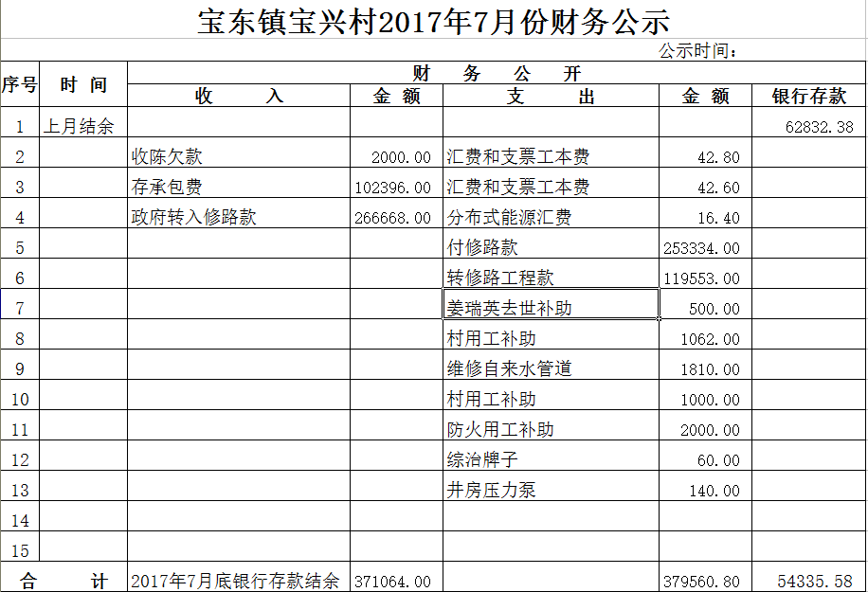Click the 266668.00 amount cell
868x592 pixels.
coord(396,213)
